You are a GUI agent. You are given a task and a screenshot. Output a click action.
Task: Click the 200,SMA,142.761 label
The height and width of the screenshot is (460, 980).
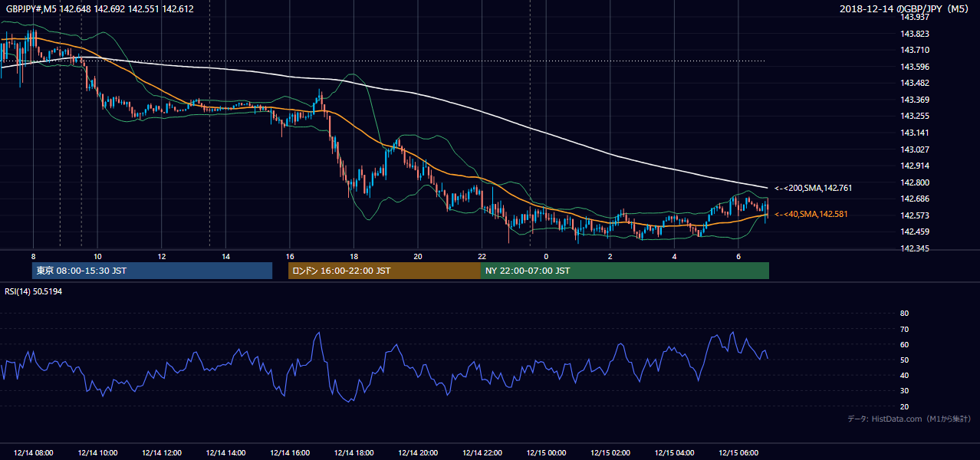click(x=814, y=188)
